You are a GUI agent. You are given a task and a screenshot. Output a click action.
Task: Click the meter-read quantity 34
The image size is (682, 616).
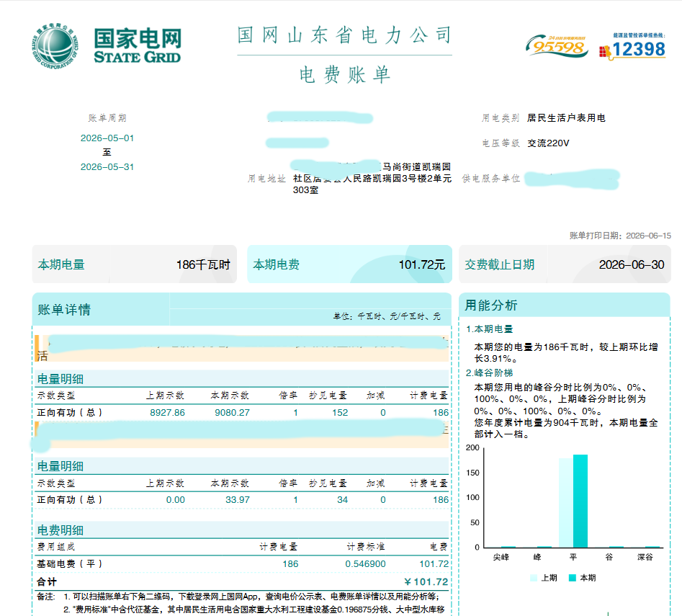pyautogui.click(x=342, y=500)
